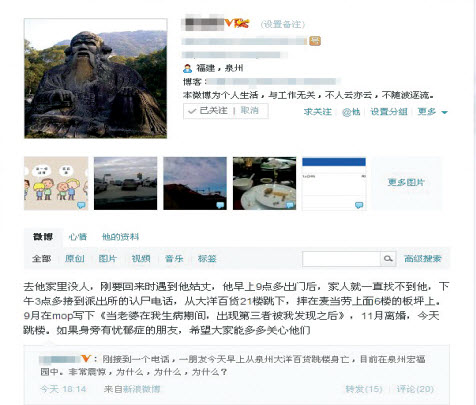Viewport: 476px width, 405px height.
Task: Click comment bubble on blue screenshot thumbnail
Action: [359, 205]
